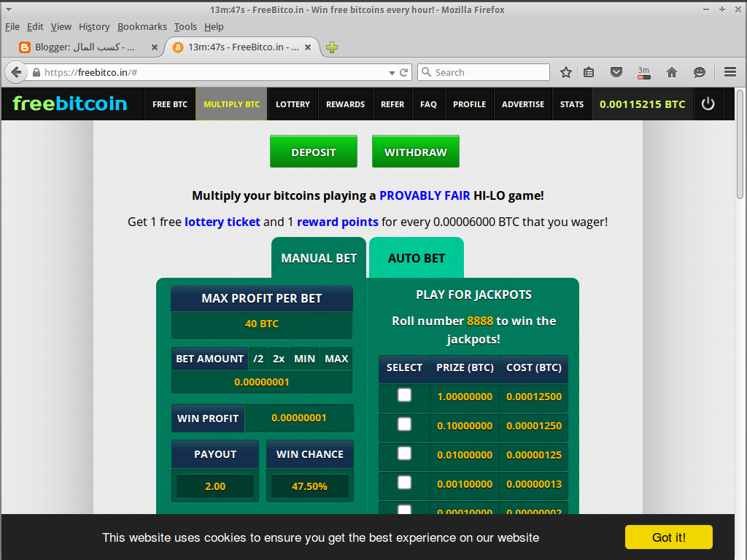Click the logout power icon
The image size is (747, 560).
tap(708, 104)
